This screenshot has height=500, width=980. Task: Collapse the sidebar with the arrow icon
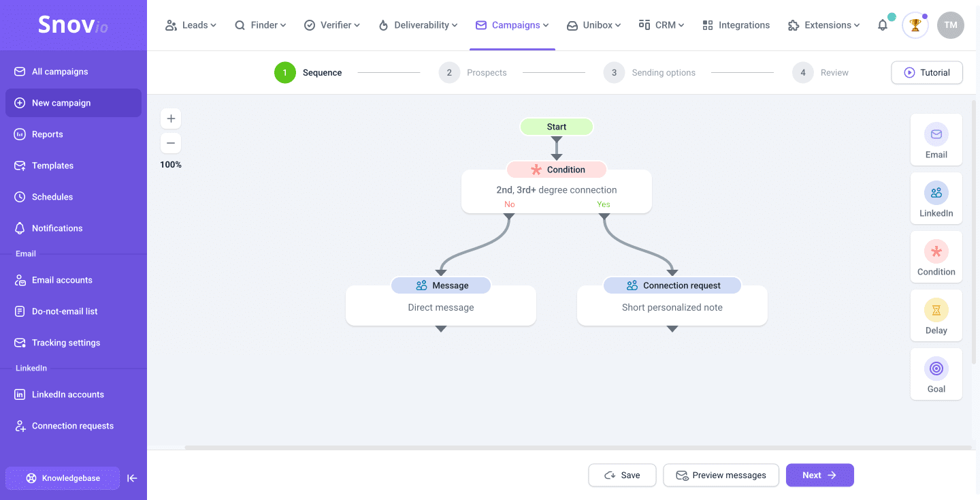pos(133,478)
